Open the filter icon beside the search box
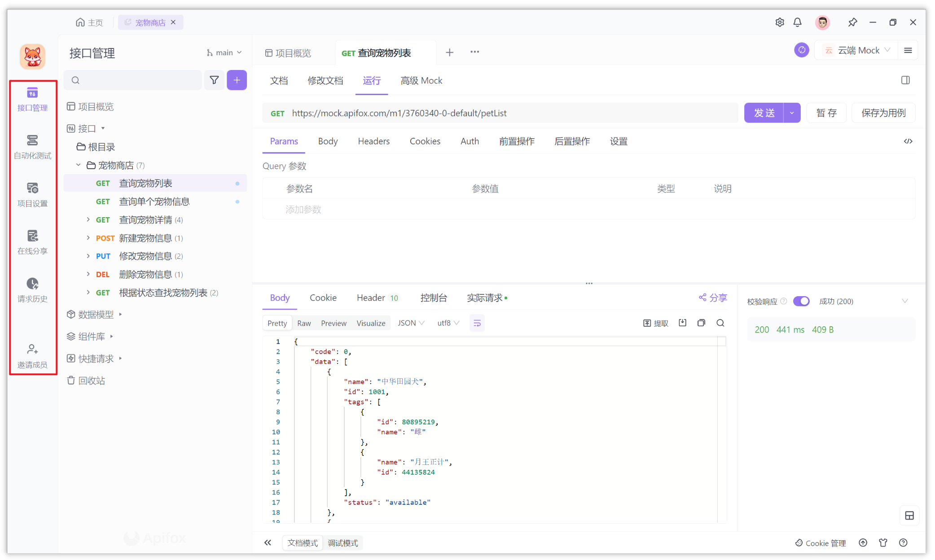Screen dimensions: 935x560 214,80
